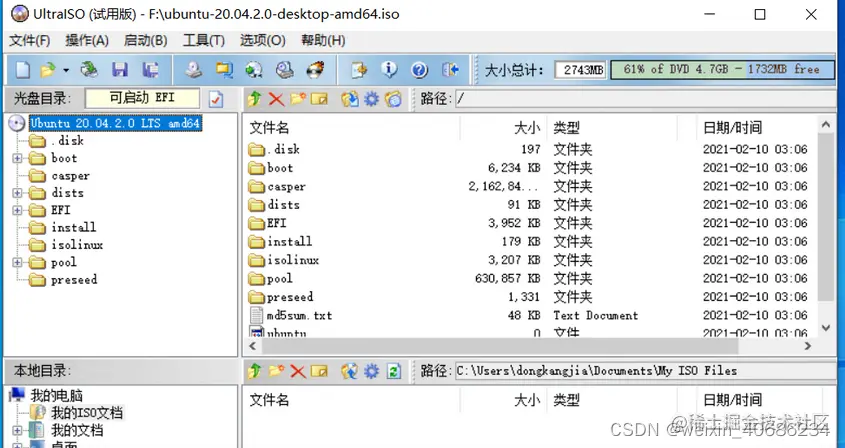Viewport: 845px width, 448px height.
Task: Click the Save As double-floppy icon
Action: pyautogui.click(x=150, y=70)
